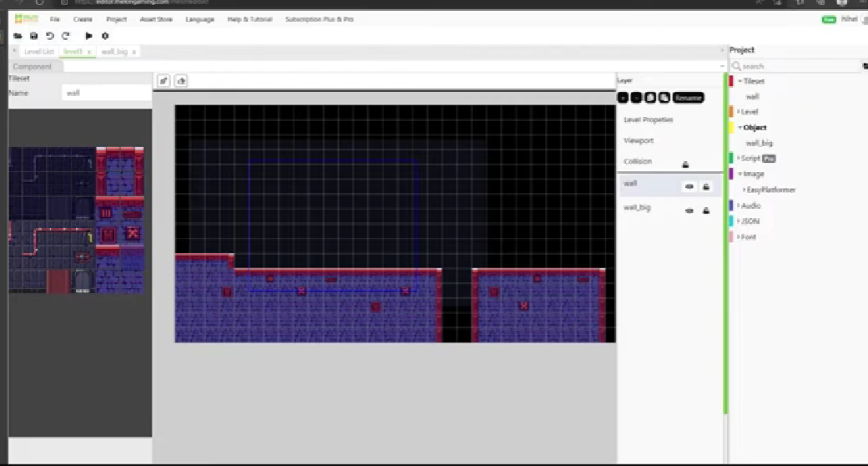The width and height of the screenshot is (868, 466).
Task: Remove the layer with minus icon
Action: pos(636,98)
